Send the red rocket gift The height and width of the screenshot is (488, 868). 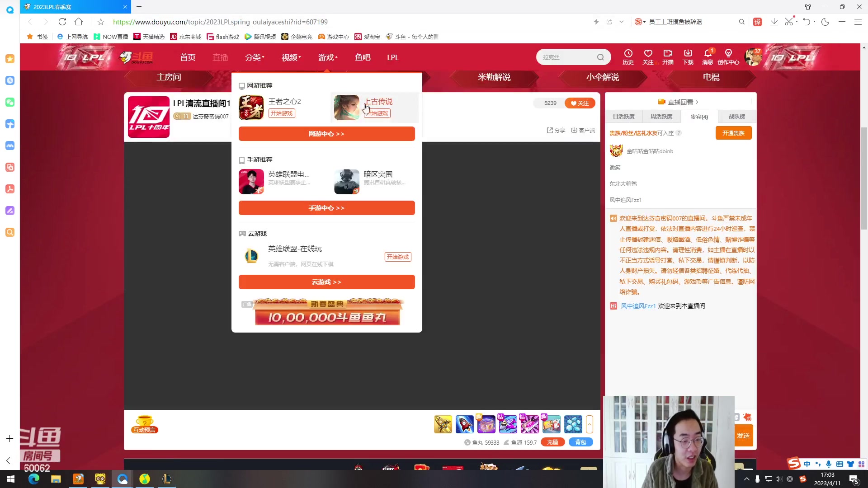(x=464, y=424)
